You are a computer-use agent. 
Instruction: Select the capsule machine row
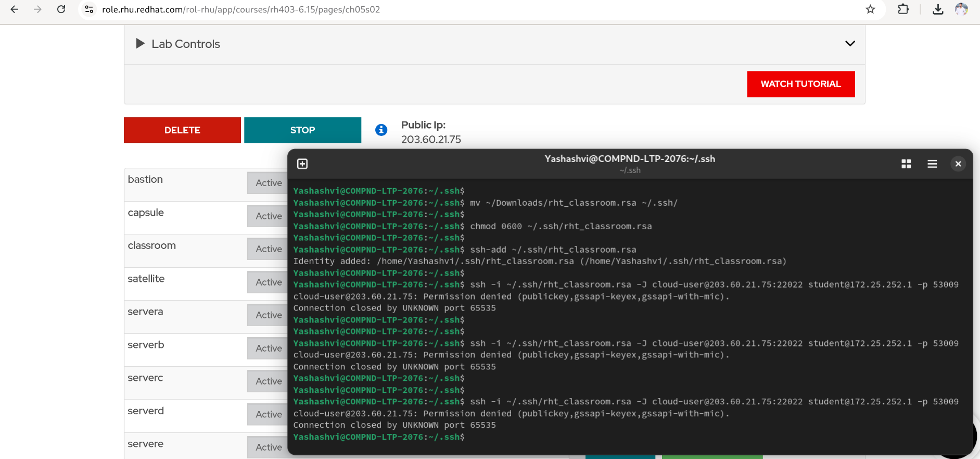[x=206, y=218]
